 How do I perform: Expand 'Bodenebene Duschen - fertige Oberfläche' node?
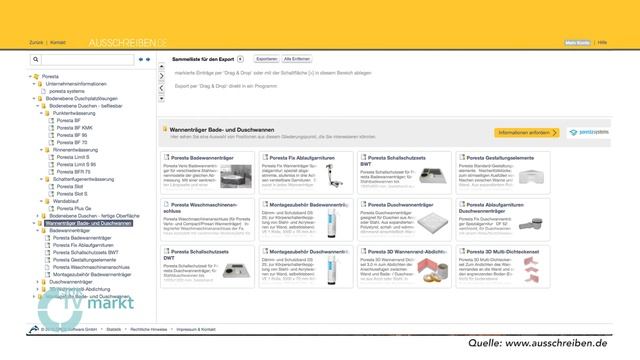click(x=38, y=216)
